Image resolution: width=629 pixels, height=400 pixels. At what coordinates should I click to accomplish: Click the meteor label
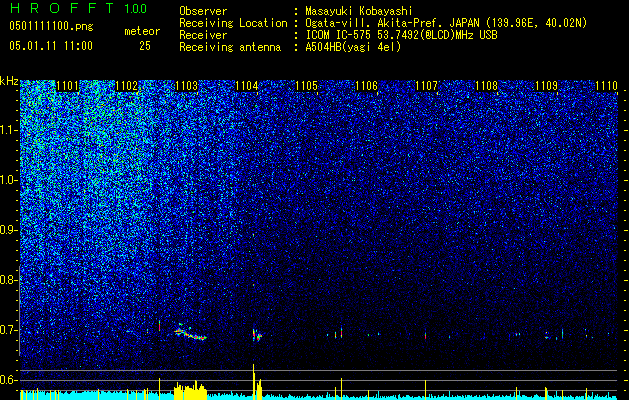(142, 31)
